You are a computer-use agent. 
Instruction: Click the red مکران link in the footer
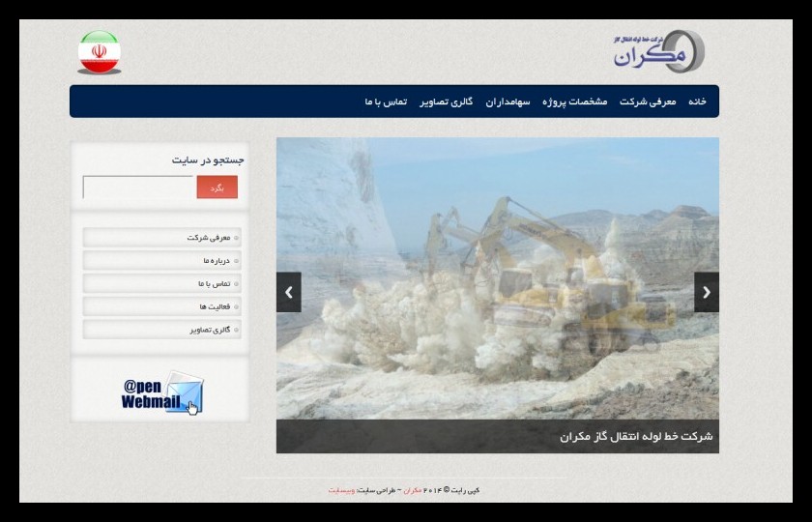coord(412,490)
